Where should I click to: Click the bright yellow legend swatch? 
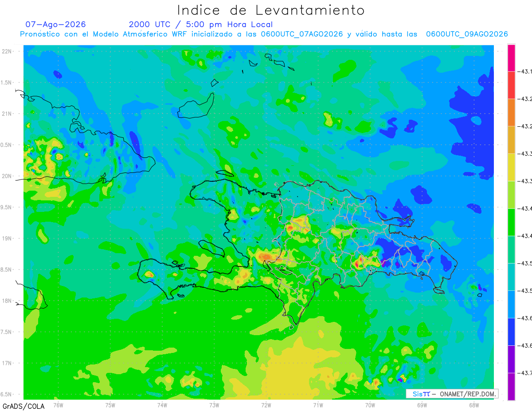[511, 168]
